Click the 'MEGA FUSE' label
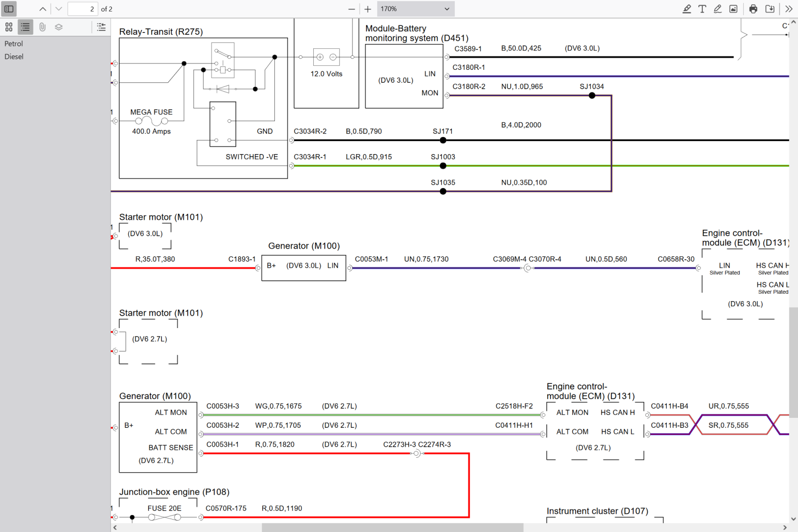Viewport: 798px width, 532px height. coord(152,112)
